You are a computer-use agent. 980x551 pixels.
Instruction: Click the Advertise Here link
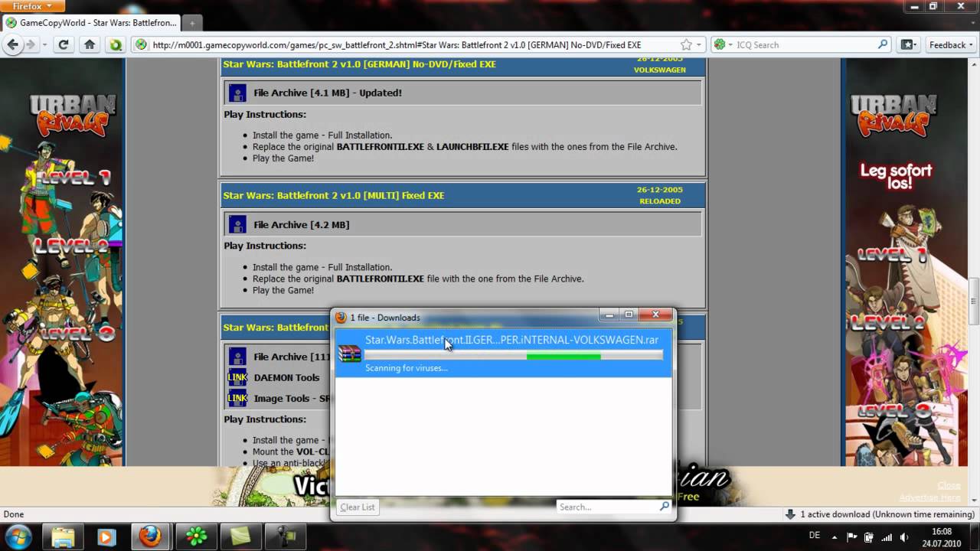coord(929,497)
